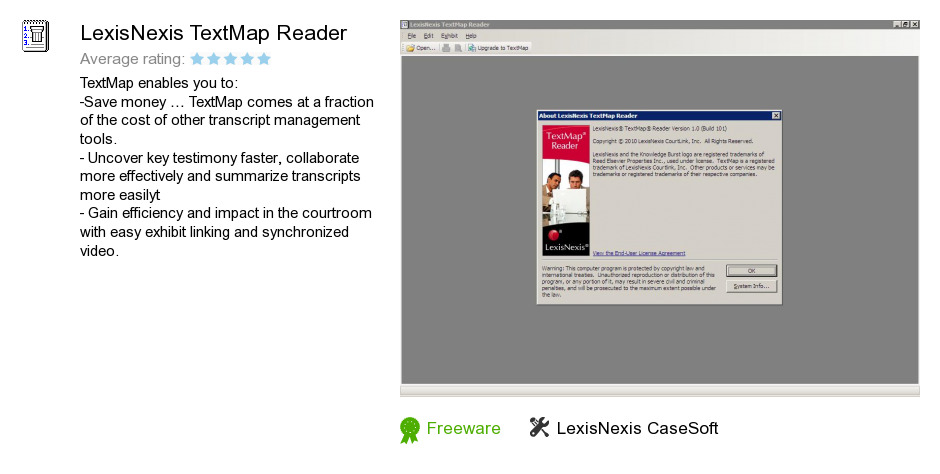Open the Exhibit menu
940x474 pixels.
[450, 36]
